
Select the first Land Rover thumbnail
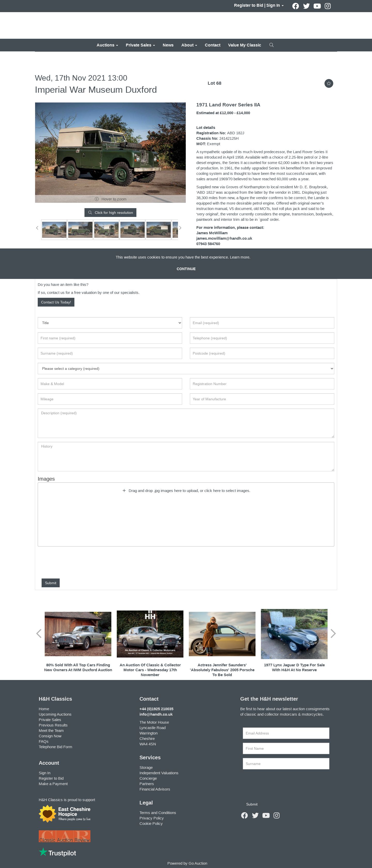[54, 230]
